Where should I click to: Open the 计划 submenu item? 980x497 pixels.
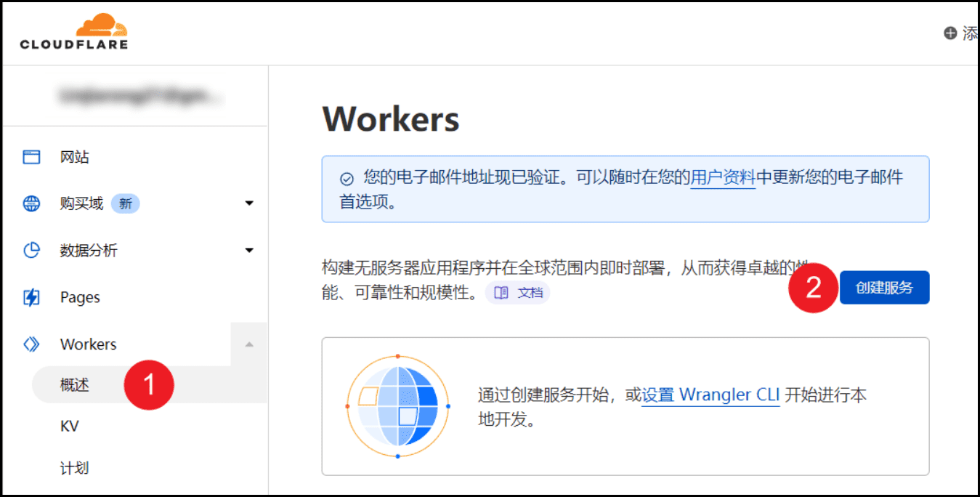click(x=74, y=468)
